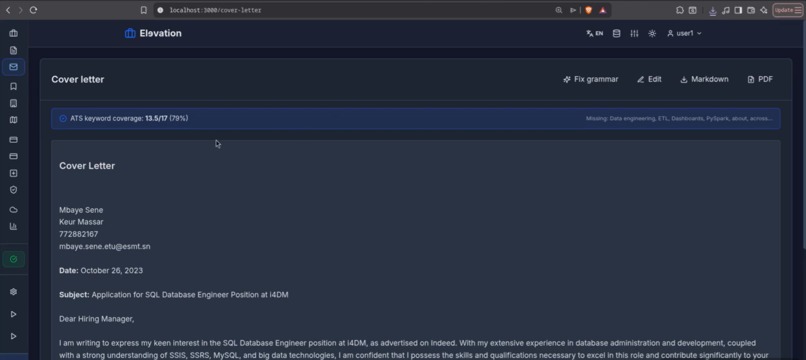This screenshot has height=360, width=806.
Task: Click the green check status icon in the sidebar
Action: pos(13,259)
